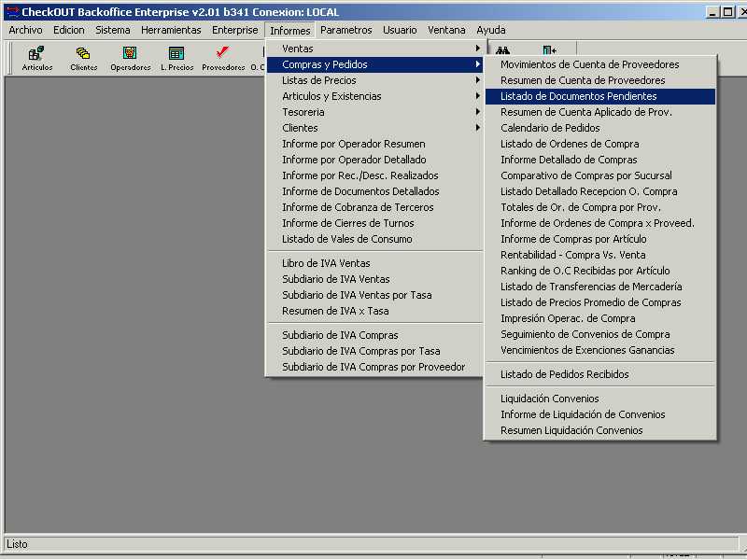
Task: Click the exit door toolbar icon
Action: point(549,50)
